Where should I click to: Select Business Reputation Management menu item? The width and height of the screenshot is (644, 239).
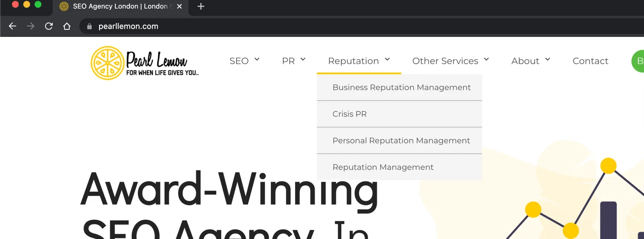tap(399, 87)
